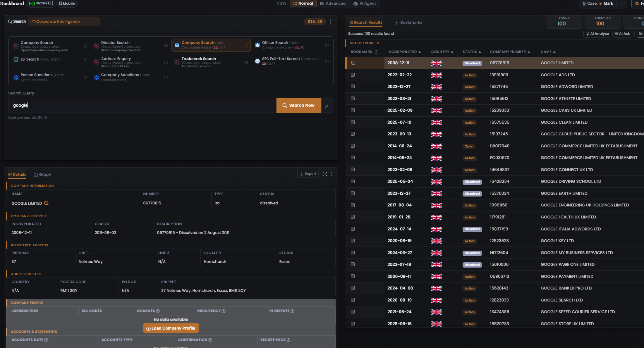Click the Status (1) indicator
The height and width of the screenshot is (348, 644).
point(41,4)
